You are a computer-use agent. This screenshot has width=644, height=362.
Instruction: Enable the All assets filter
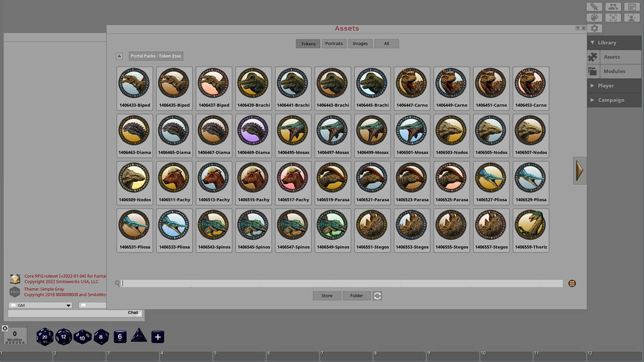[386, 44]
